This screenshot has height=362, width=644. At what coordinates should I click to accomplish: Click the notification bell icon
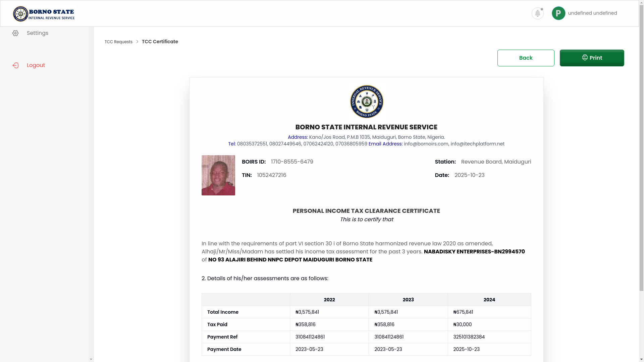tap(537, 13)
